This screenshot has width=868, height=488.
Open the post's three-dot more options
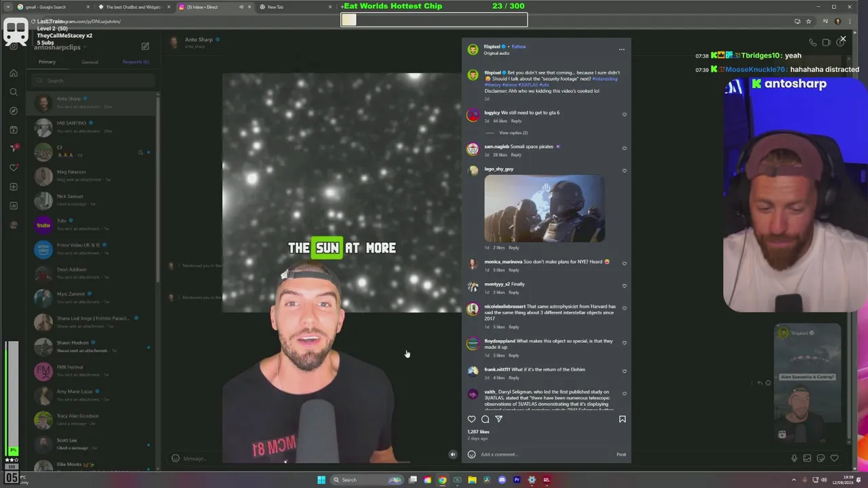coord(621,49)
